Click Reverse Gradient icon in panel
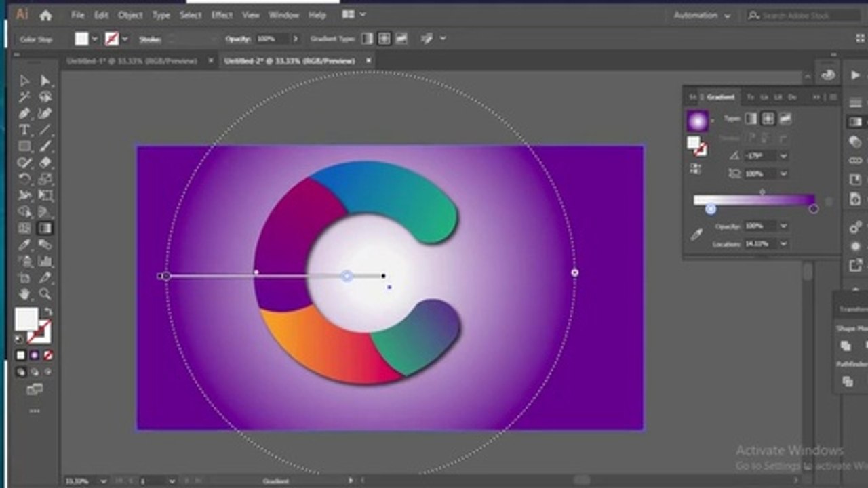The height and width of the screenshot is (488, 868). click(x=695, y=169)
